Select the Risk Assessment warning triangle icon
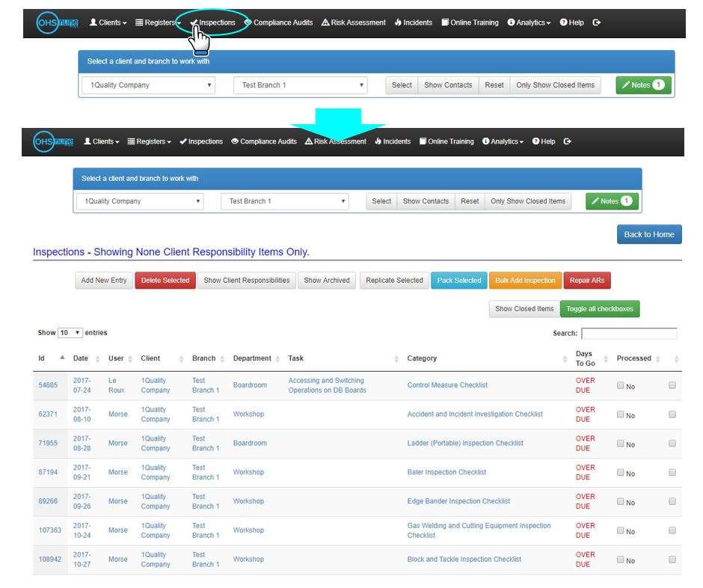This screenshot has width=703, height=588. (308, 141)
